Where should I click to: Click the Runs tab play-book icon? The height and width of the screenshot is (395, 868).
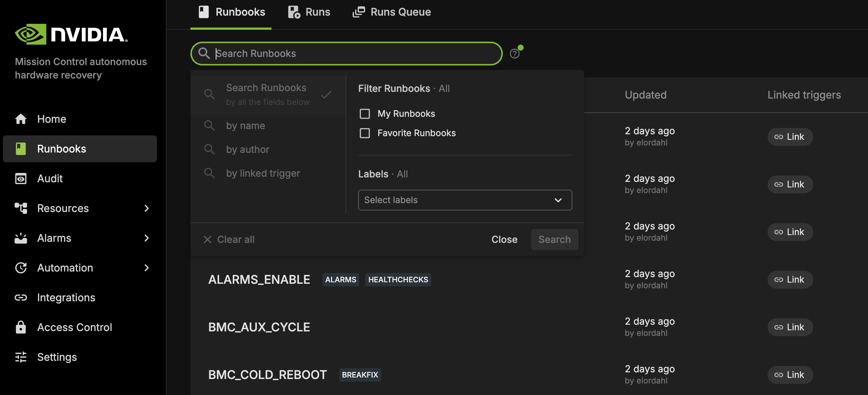click(294, 12)
